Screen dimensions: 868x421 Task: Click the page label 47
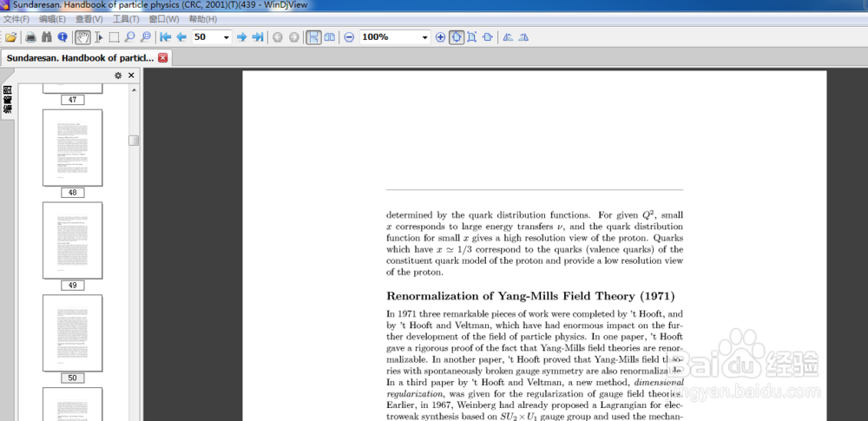[73, 100]
